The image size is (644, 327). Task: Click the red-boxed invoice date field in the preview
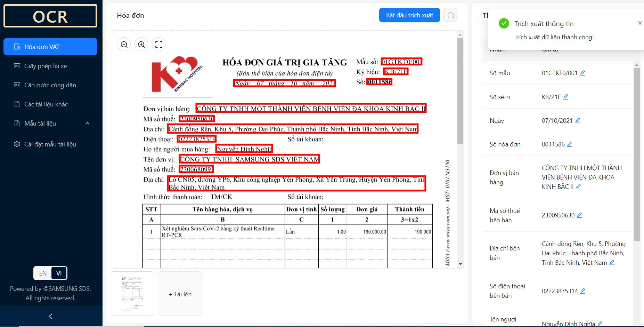[x=285, y=83]
